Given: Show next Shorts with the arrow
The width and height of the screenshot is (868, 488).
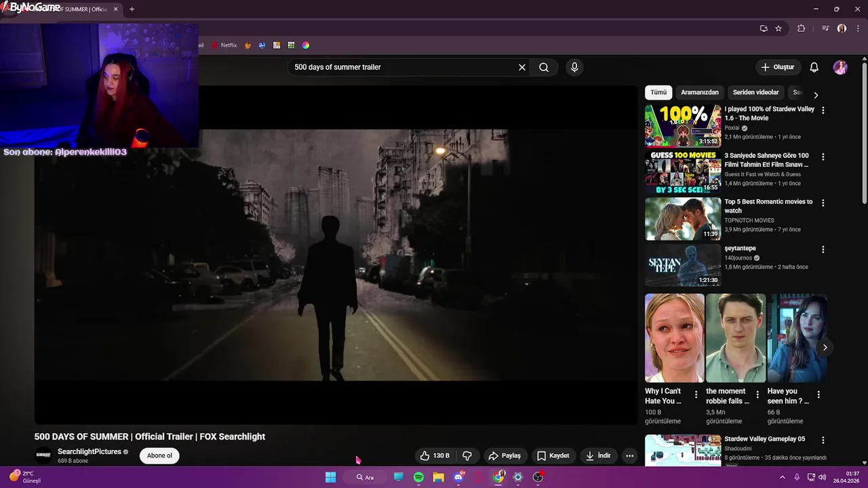Looking at the screenshot, I should coord(825,348).
